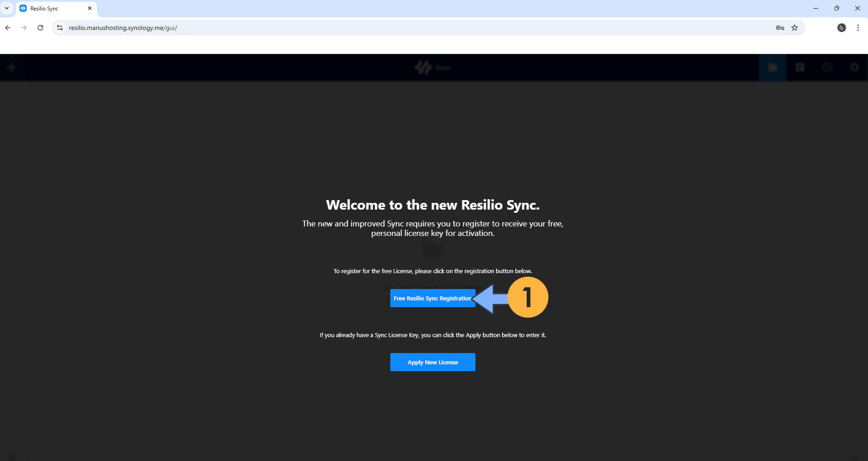Click dimmed add folder plus icon
Screen dimensions: 868x461
click(12, 68)
